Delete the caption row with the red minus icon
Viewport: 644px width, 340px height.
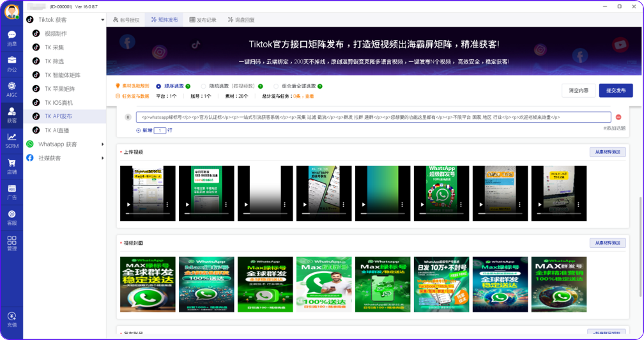click(x=618, y=117)
